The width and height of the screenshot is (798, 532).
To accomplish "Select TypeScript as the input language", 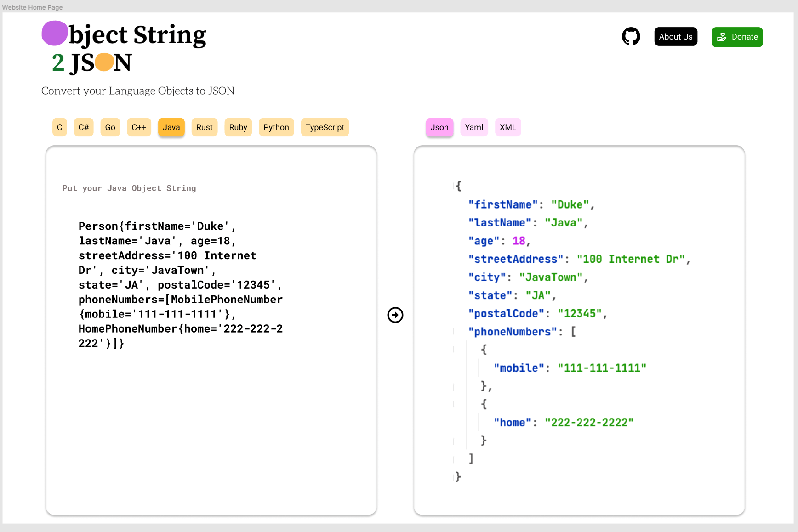I will [x=325, y=127].
